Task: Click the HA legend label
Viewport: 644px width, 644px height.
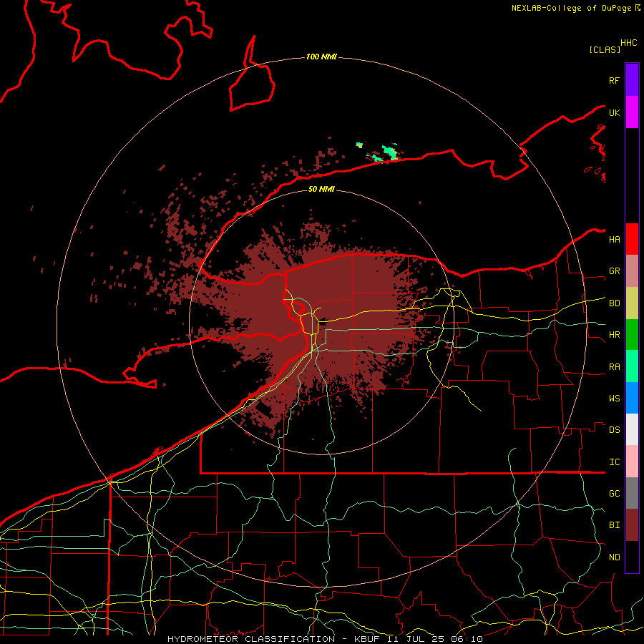Action: point(614,240)
